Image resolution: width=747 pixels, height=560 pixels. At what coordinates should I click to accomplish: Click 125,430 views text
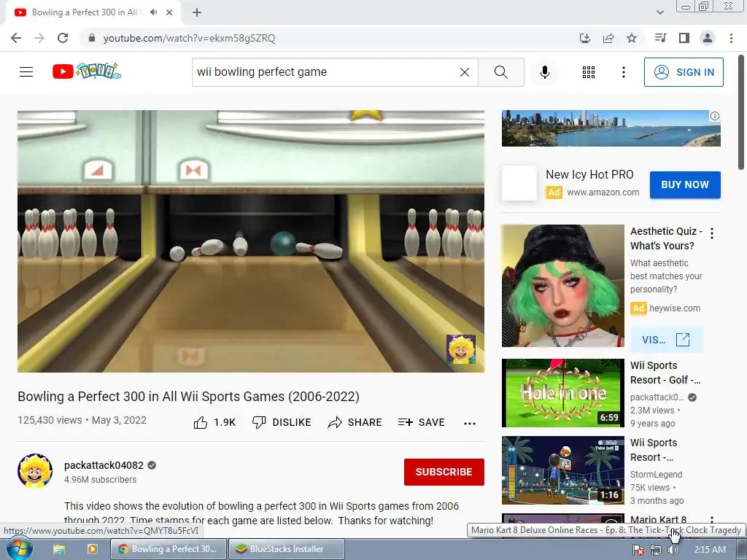pyautogui.click(x=50, y=420)
